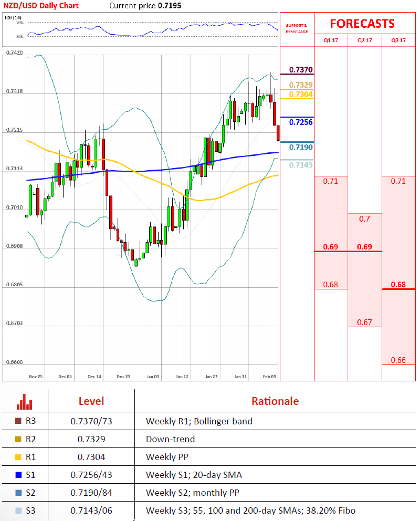The height and width of the screenshot is (521, 420).
Task: Click the 0.7256 support level
Action: pos(301,122)
